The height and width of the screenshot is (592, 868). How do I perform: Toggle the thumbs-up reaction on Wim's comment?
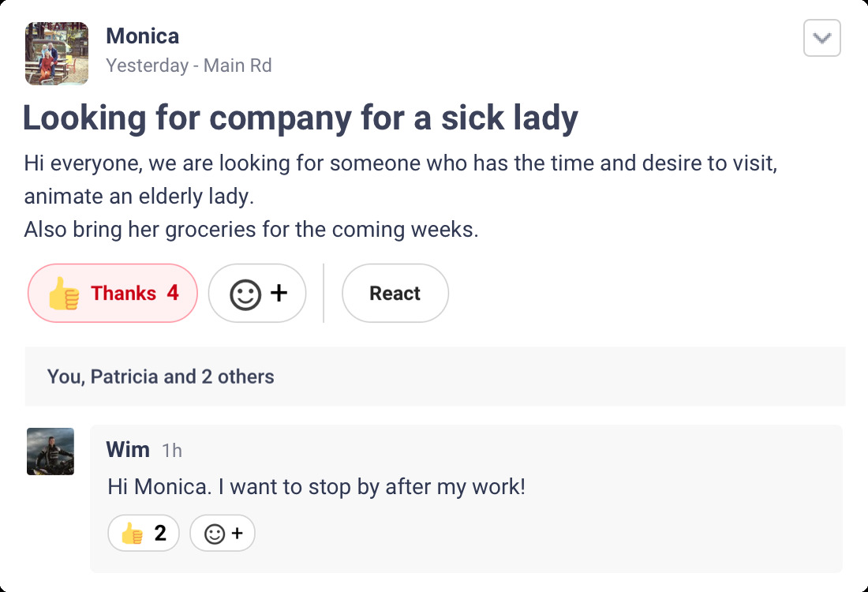(x=144, y=534)
